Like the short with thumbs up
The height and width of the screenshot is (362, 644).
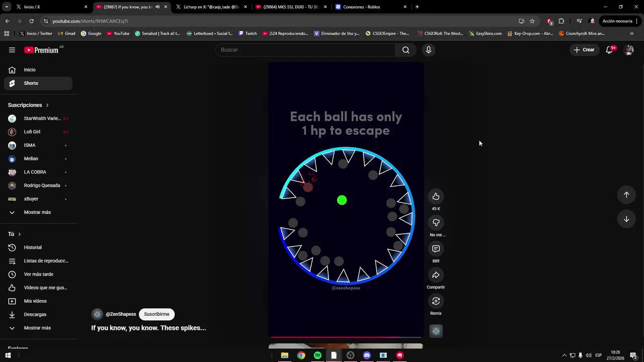pos(436,197)
